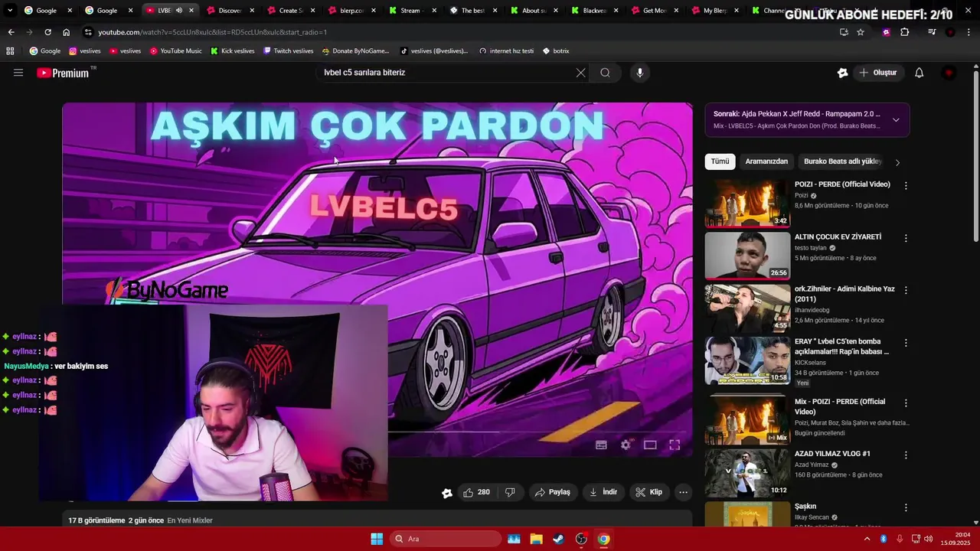Viewport: 980px width, 551px height.
Task: Click the taskbar Ara search box
Action: [x=446, y=539]
